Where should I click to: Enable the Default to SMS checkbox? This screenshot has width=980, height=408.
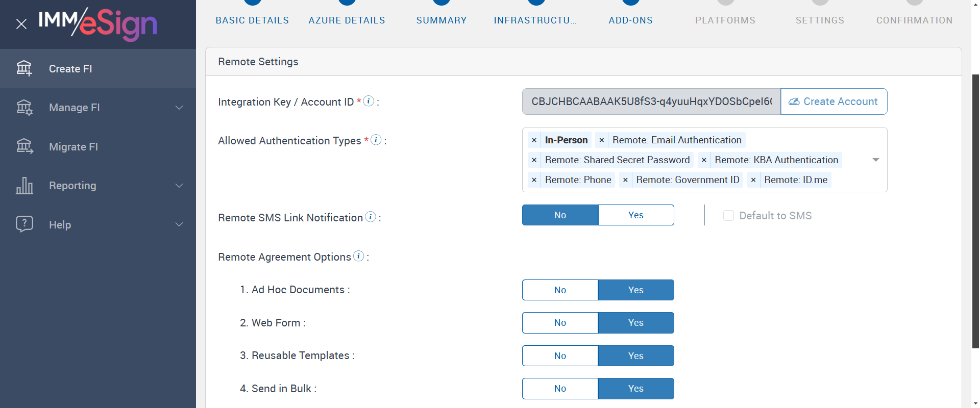tap(728, 216)
